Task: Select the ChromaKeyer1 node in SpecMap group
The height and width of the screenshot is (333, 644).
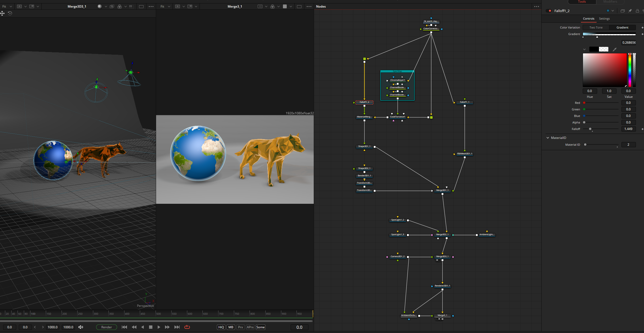Action: point(398,80)
